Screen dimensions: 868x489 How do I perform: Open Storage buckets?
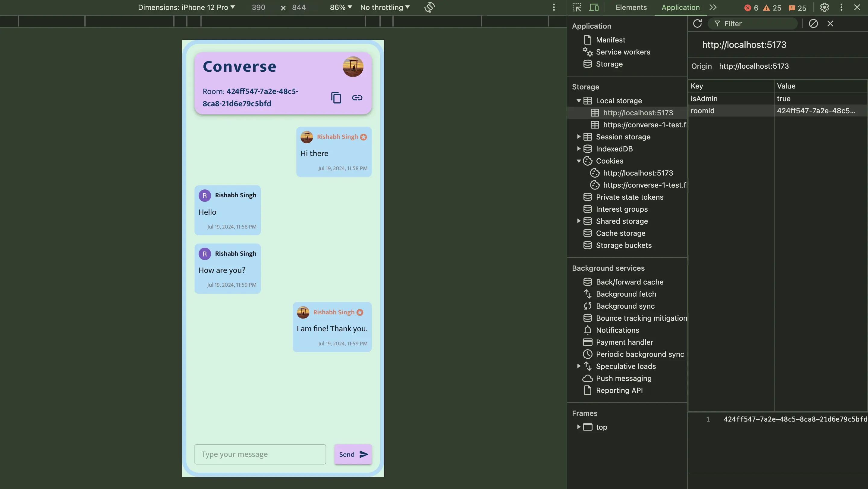(x=623, y=245)
